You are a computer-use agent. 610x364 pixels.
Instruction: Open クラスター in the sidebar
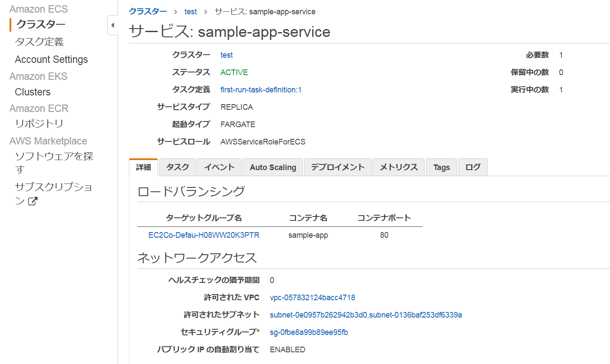pos(41,24)
